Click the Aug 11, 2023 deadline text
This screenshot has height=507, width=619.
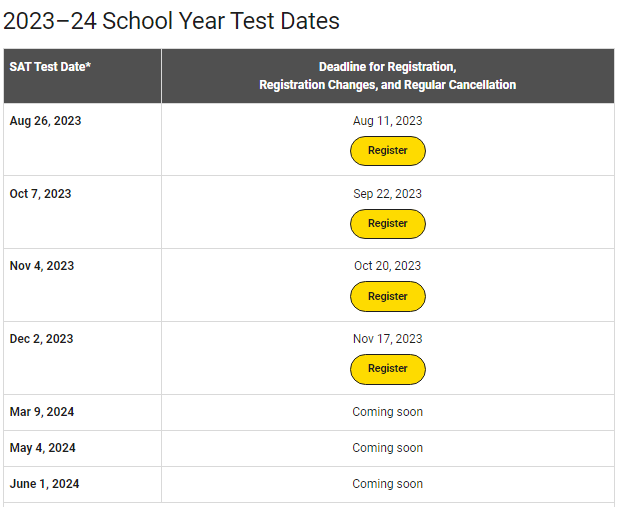(388, 121)
